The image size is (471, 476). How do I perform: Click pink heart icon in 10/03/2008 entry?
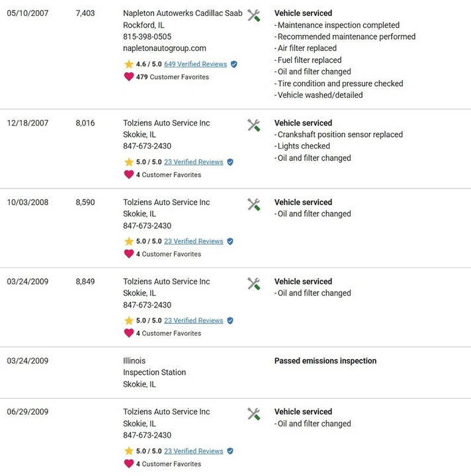pyautogui.click(x=129, y=254)
